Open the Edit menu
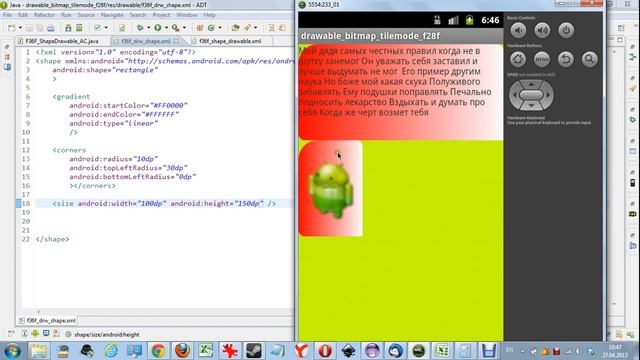 tap(23, 15)
